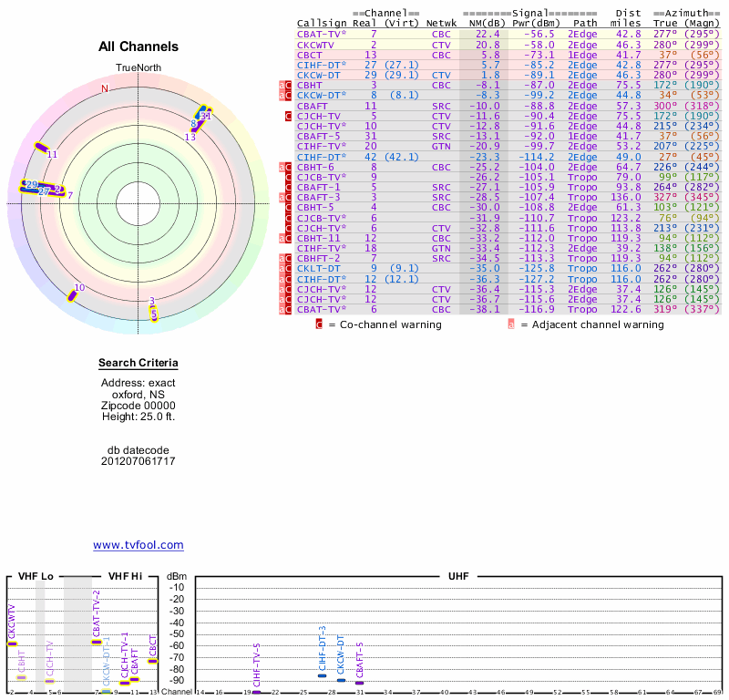This screenshot has width=729, height=700.
Task: Click the CKCWTV callsign in the table
Action: click(317, 45)
